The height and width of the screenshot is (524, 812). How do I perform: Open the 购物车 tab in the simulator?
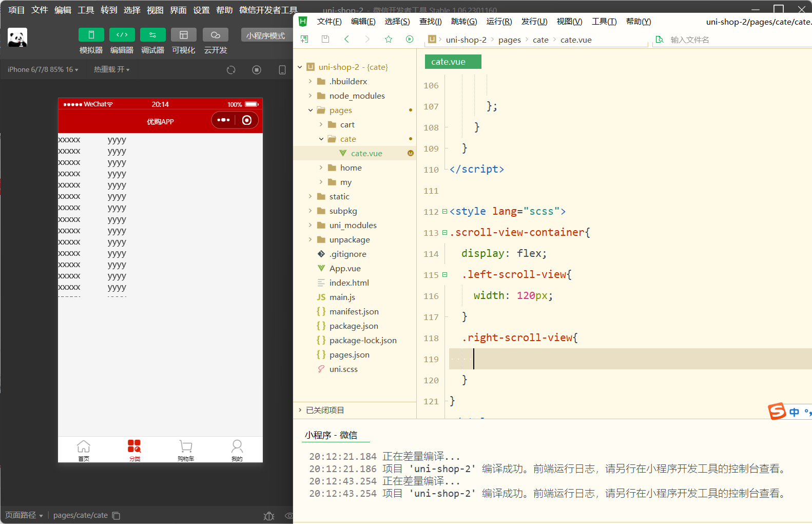pyautogui.click(x=186, y=451)
